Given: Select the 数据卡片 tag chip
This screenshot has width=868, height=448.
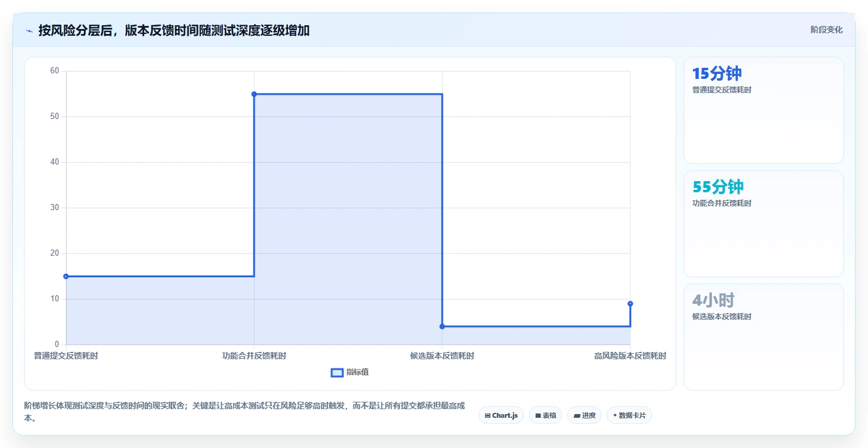Looking at the screenshot, I should tap(629, 415).
